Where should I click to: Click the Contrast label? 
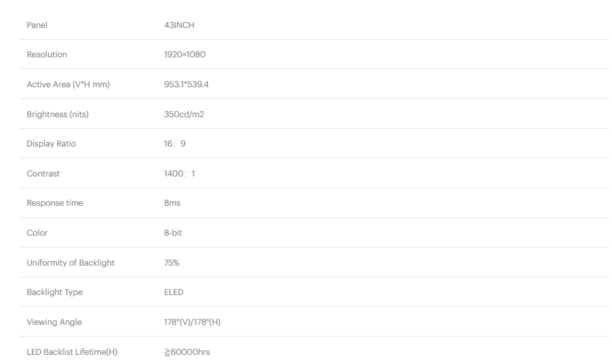[43, 174]
